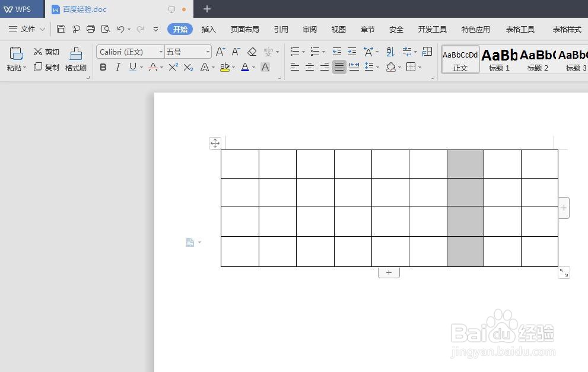
Task: Click the table move handle cross icon
Action: [215, 143]
